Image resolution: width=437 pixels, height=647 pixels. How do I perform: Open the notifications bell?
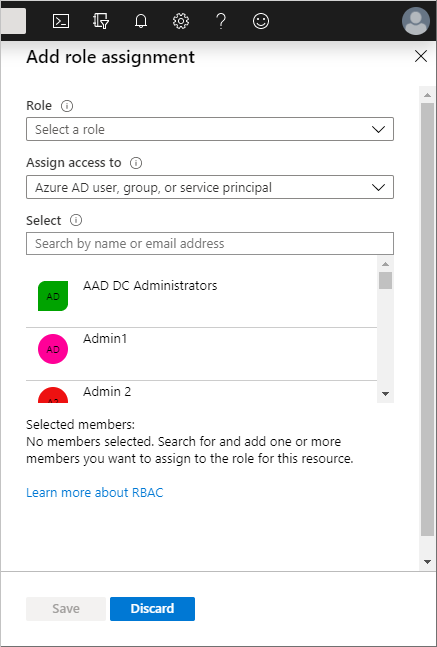[141, 21]
